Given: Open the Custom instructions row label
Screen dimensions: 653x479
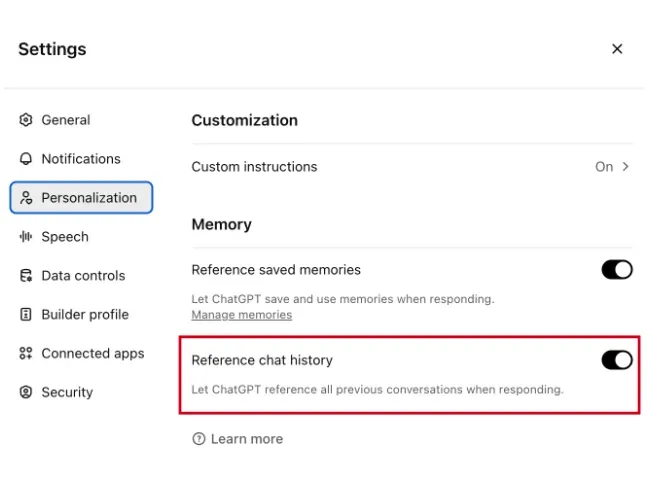Looking at the screenshot, I should 254,167.
